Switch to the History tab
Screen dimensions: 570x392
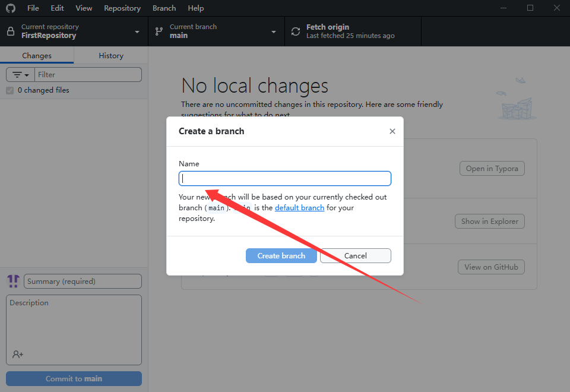[x=111, y=55]
